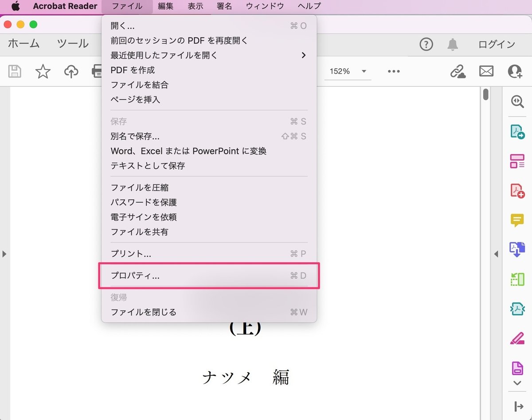Image resolution: width=532 pixels, height=420 pixels.
Task: Open the Comment yellow note tool icon
Action: (517, 220)
